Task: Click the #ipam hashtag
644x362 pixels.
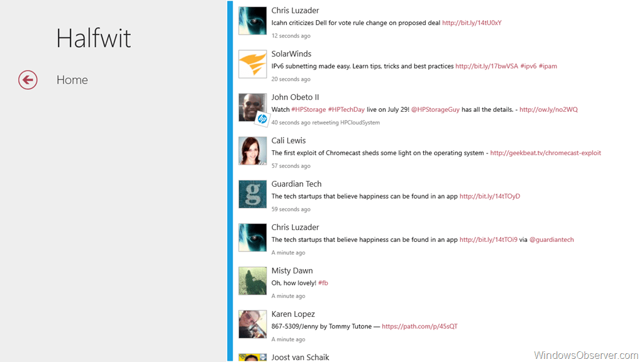Action: tap(548, 66)
